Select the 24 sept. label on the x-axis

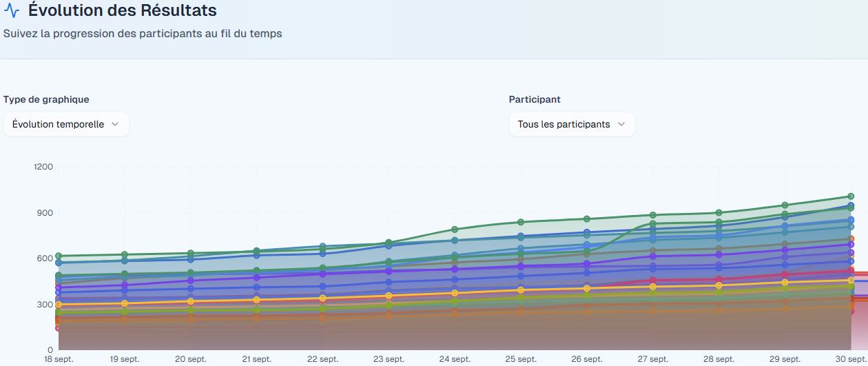click(x=455, y=359)
